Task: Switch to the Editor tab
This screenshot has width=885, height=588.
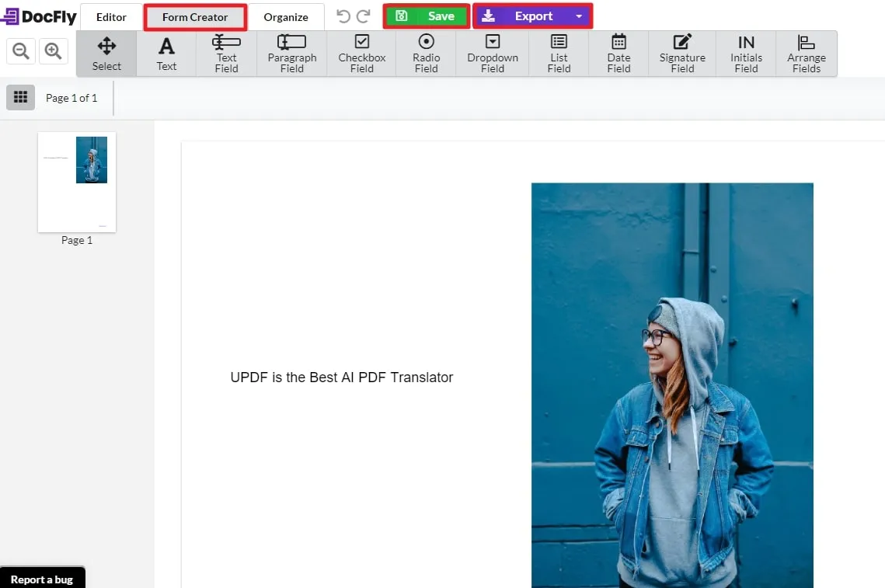Action: [110, 16]
